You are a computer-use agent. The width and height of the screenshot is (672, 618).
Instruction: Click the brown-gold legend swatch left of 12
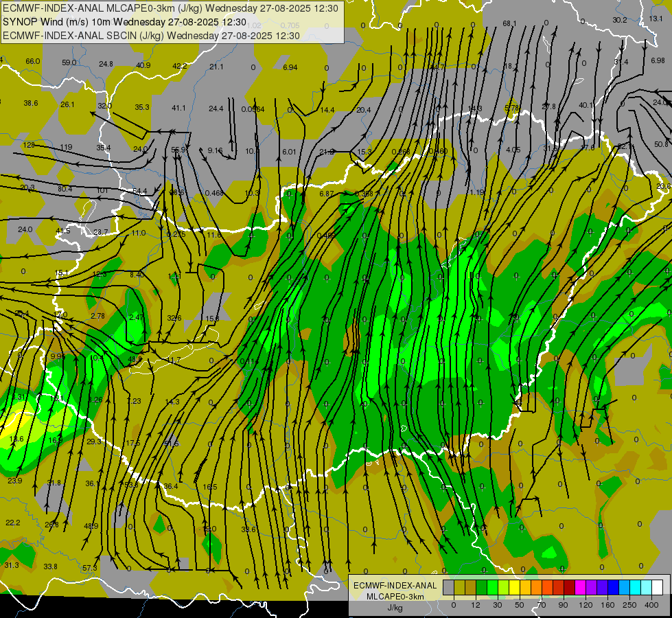point(471,587)
